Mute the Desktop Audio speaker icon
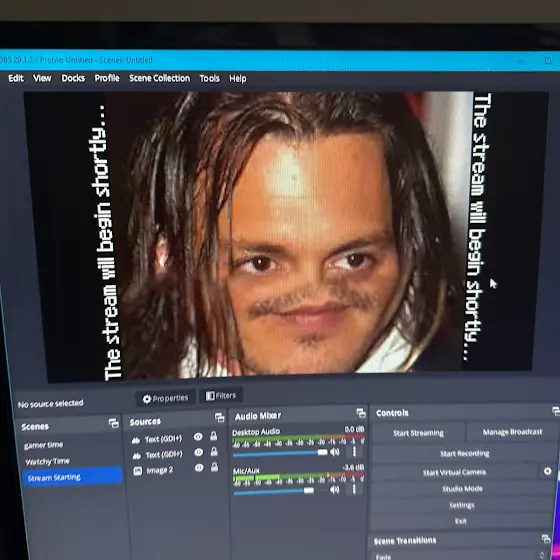The image size is (560, 560). 335,452
